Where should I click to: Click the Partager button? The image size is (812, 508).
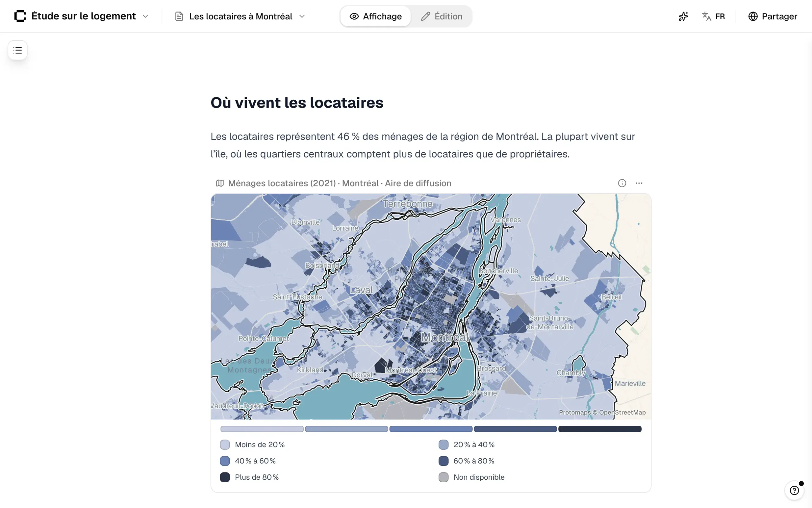tap(772, 16)
